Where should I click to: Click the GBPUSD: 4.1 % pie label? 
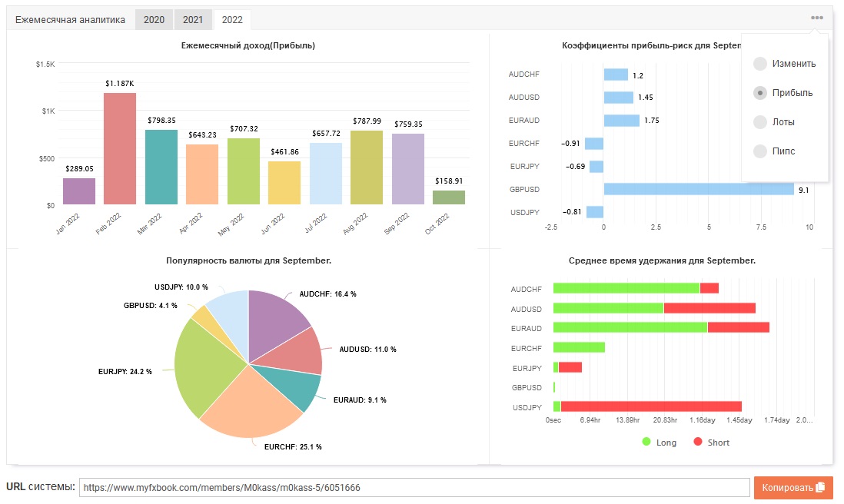(x=150, y=306)
